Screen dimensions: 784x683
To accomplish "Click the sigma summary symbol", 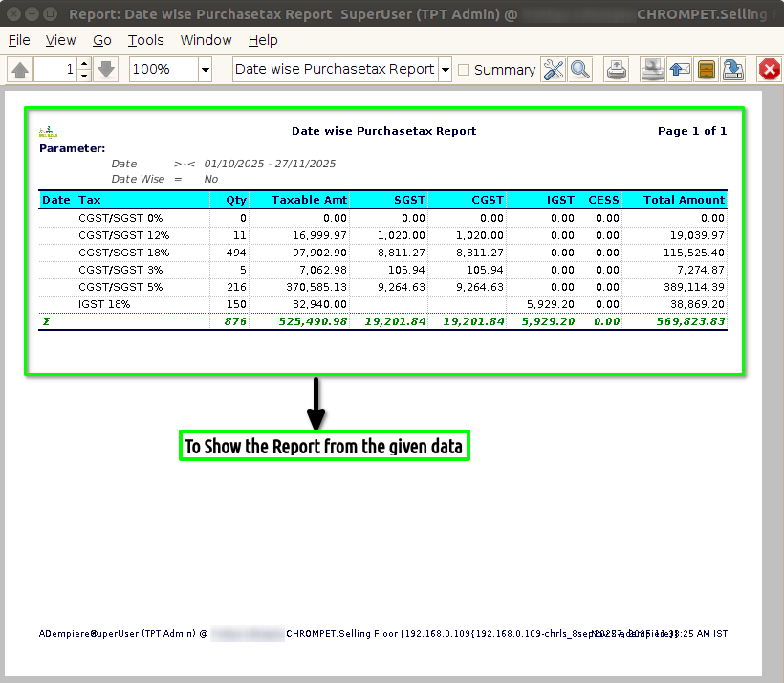I will pyautogui.click(x=46, y=321).
